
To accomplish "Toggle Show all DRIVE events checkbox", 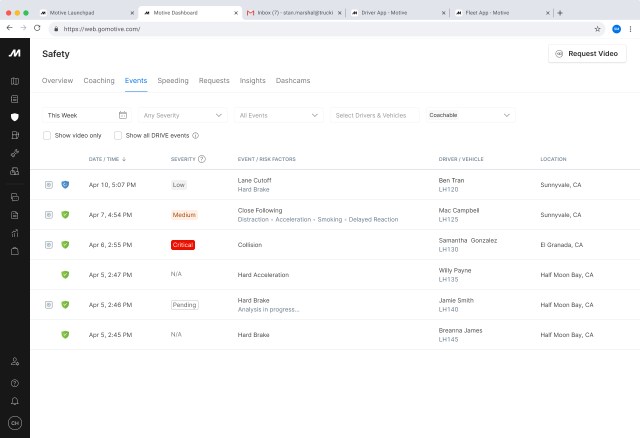I will click(118, 135).
